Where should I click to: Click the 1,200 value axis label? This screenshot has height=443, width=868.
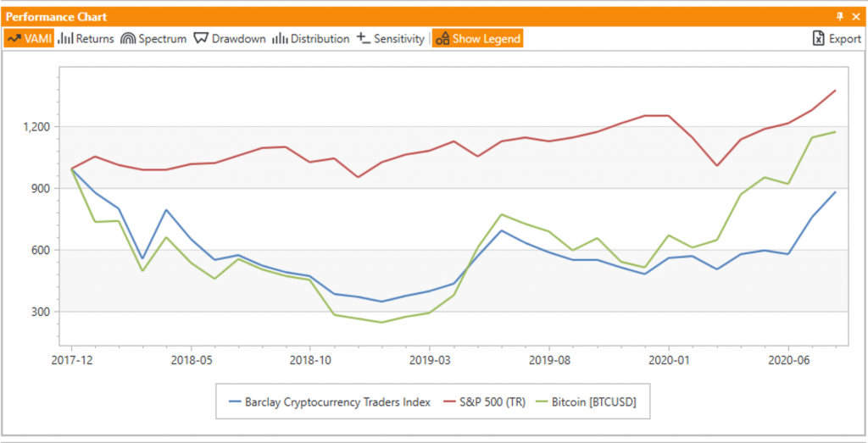pos(36,127)
